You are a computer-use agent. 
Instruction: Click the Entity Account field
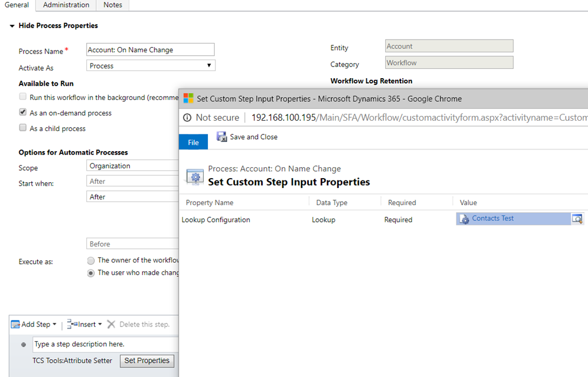449,46
